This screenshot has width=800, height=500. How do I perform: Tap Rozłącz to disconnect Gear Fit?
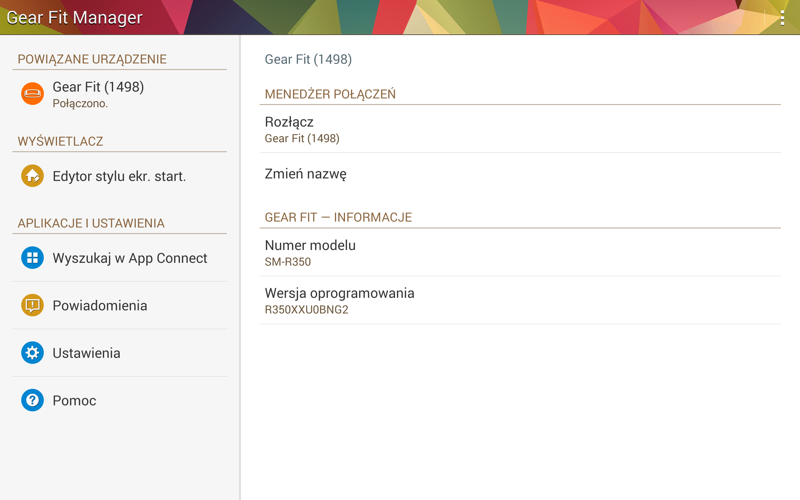click(x=520, y=129)
